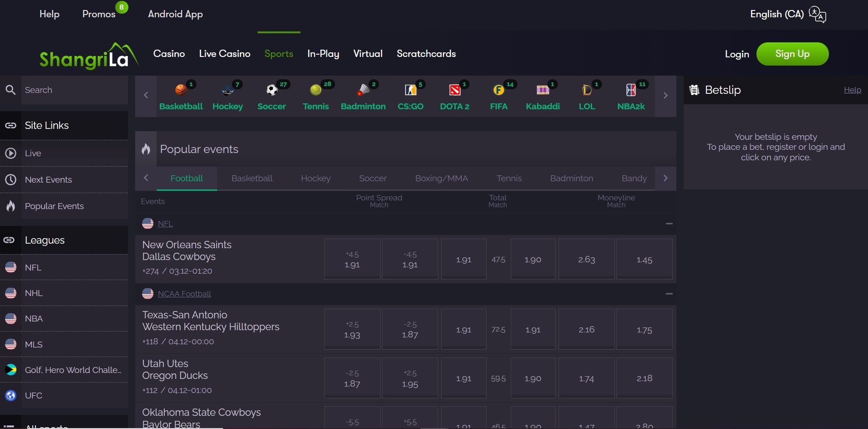Switch to Basketball popular events tab
The height and width of the screenshot is (429, 868).
[x=252, y=178]
